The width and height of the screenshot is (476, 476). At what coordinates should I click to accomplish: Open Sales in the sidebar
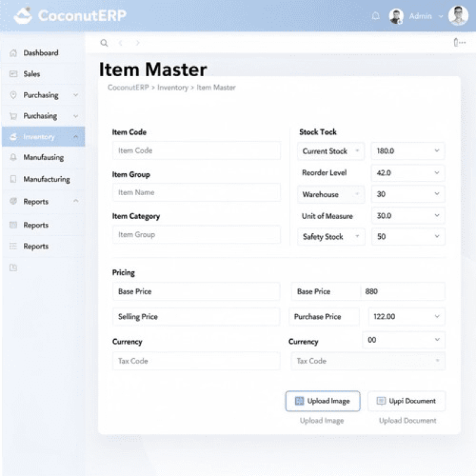point(32,74)
